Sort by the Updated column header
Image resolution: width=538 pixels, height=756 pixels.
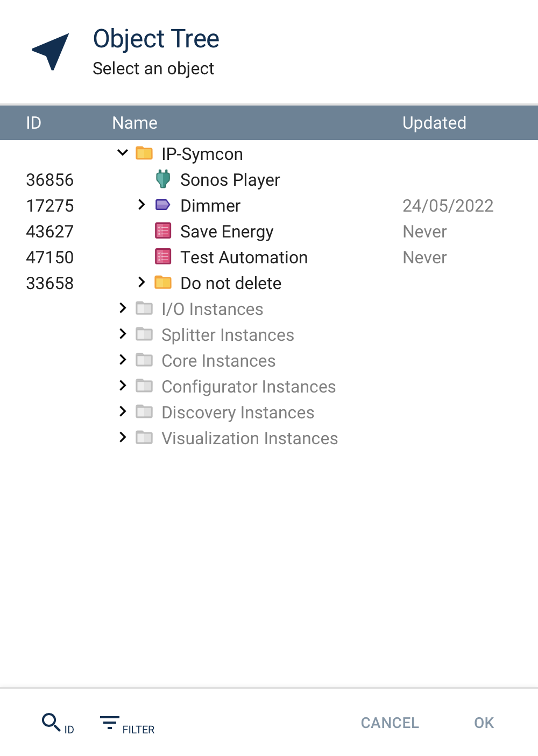(434, 123)
